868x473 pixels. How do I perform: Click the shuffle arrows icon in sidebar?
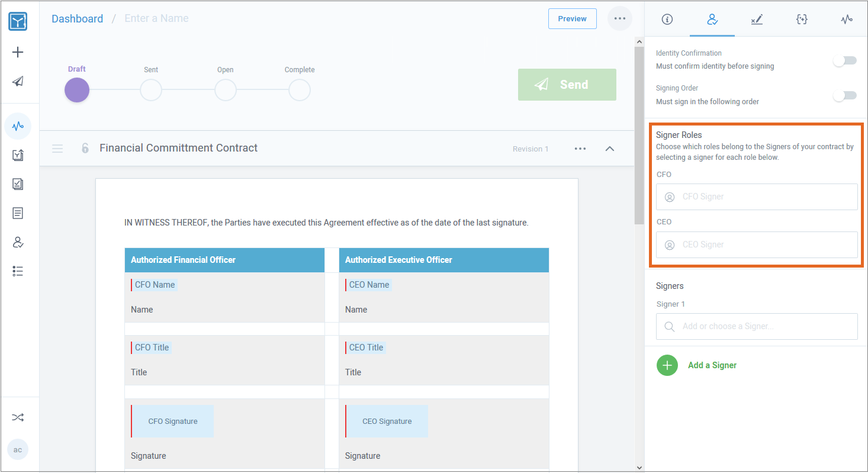18,417
